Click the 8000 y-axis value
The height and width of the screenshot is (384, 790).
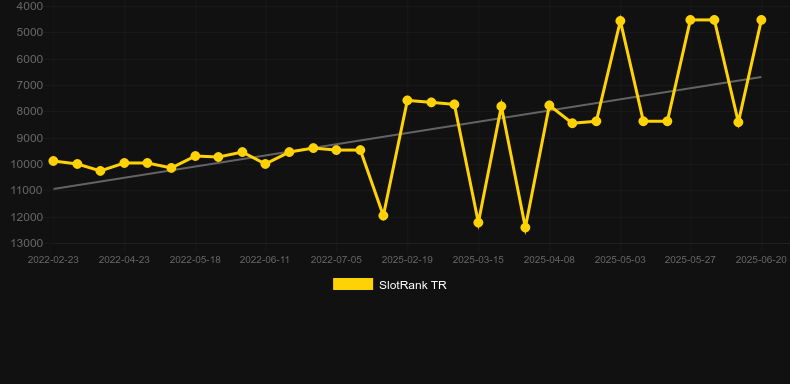coord(30,111)
